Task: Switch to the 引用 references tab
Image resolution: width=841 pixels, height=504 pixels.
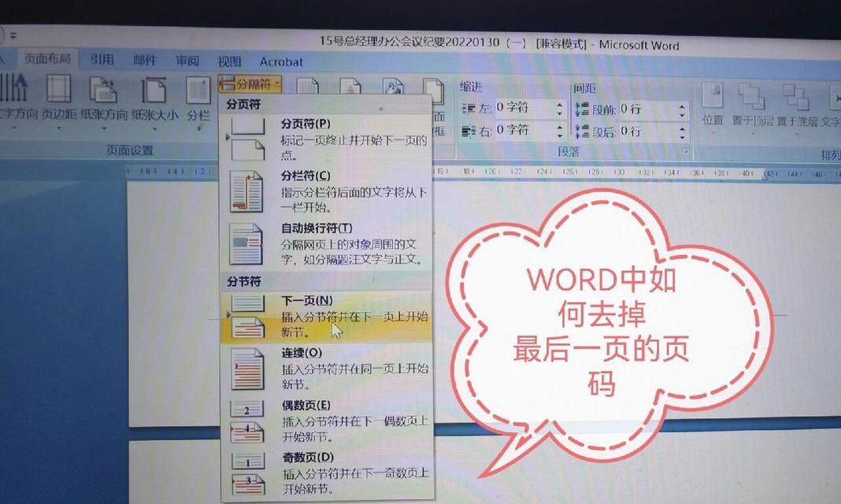Action: click(x=102, y=59)
